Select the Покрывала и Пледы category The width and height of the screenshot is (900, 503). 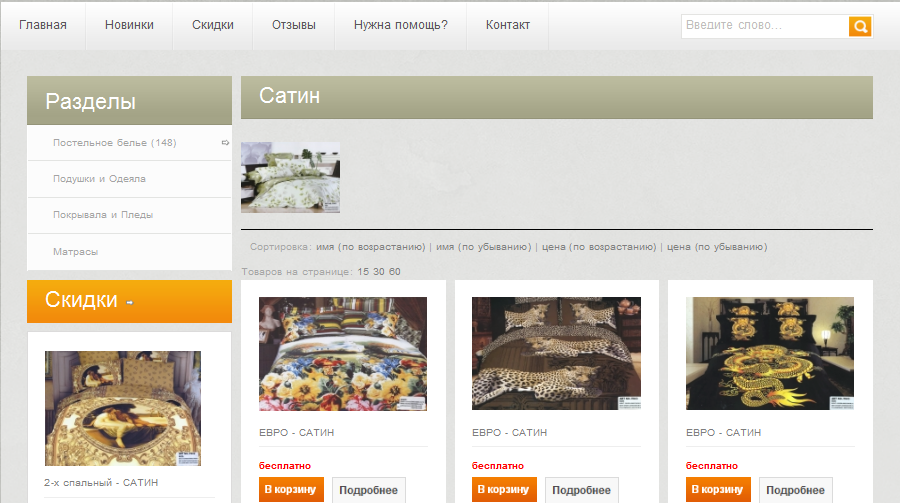[x=103, y=215]
